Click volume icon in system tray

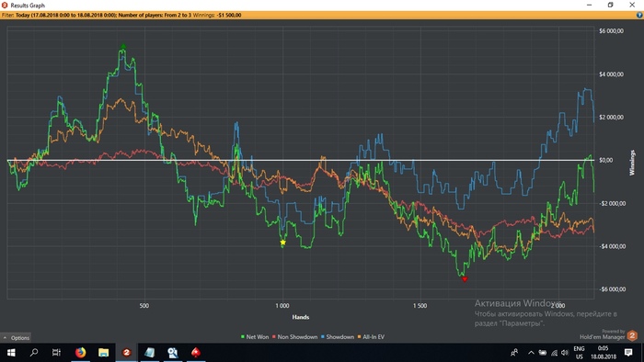coord(565,353)
